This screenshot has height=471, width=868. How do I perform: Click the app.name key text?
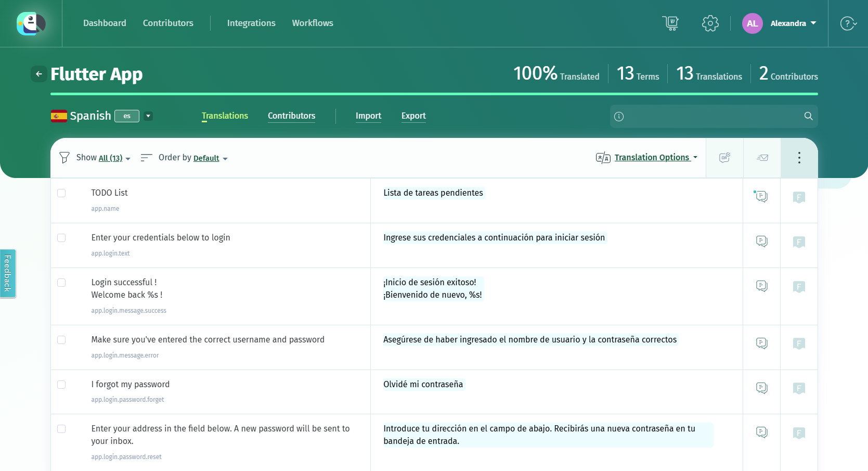(x=105, y=209)
